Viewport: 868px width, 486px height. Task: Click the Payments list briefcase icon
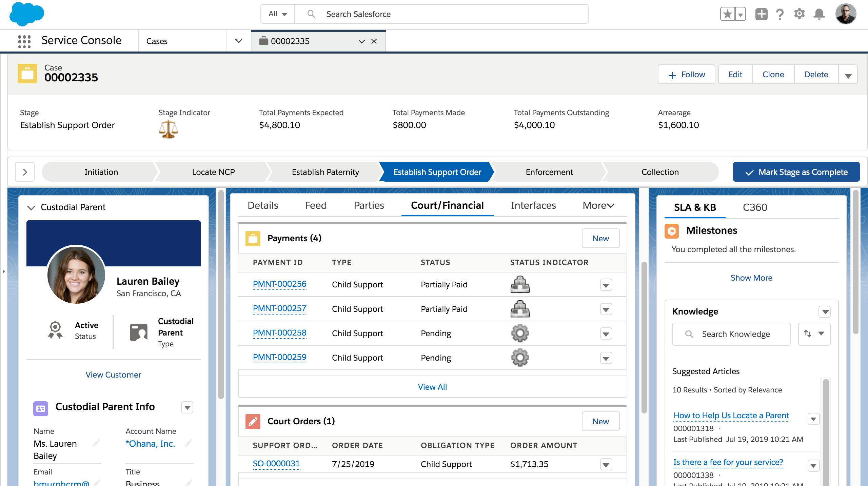253,238
